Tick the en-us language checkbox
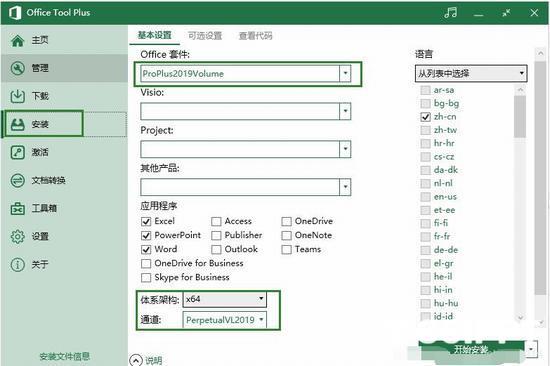Image resolution: width=550 pixels, height=366 pixels. click(425, 197)
